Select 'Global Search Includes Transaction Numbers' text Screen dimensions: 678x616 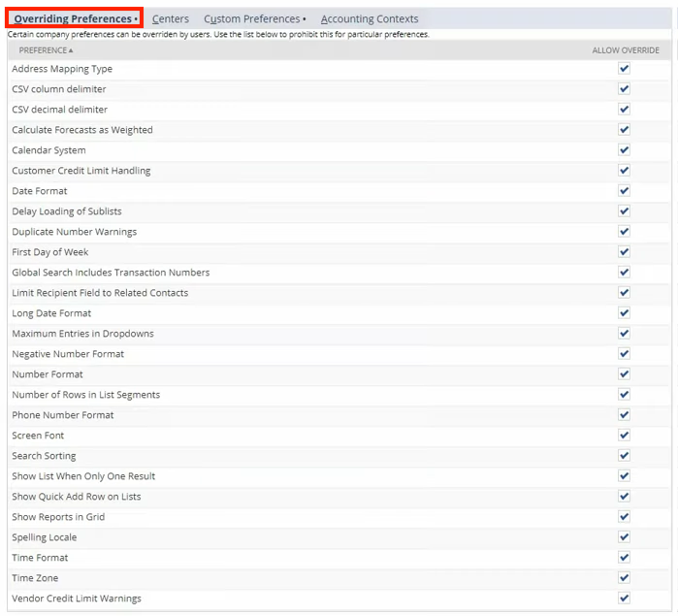pos(111,273)
